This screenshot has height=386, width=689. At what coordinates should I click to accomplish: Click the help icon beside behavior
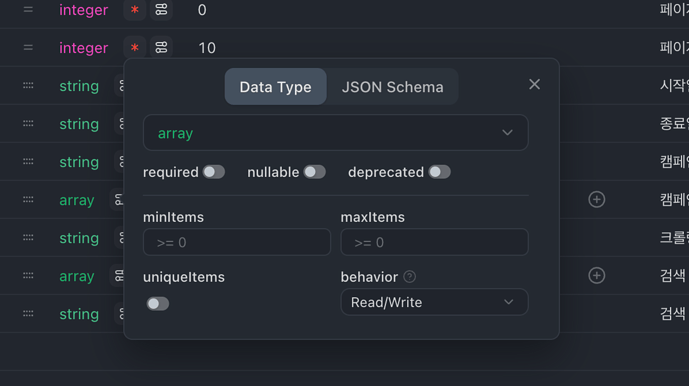pyautogui.click(x=409, y=277)
